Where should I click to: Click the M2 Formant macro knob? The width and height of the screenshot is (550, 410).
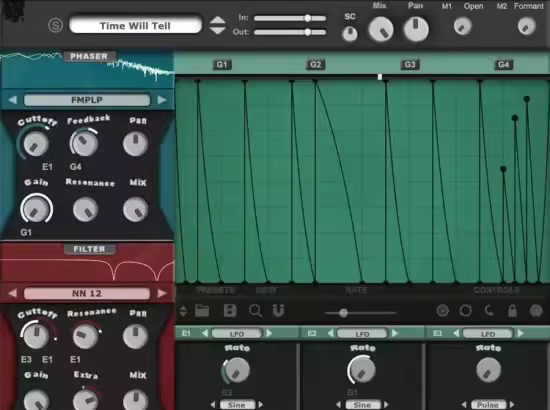click(526, 26)
